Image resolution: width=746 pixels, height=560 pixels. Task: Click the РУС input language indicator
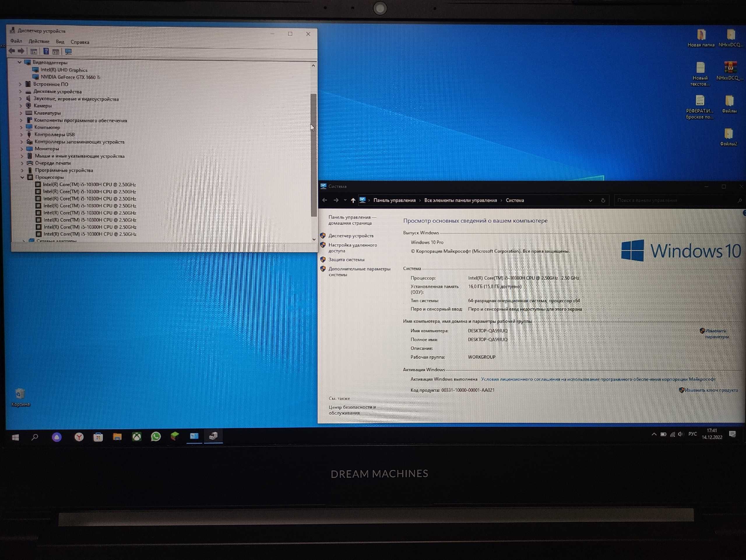(x=692, y=434)
